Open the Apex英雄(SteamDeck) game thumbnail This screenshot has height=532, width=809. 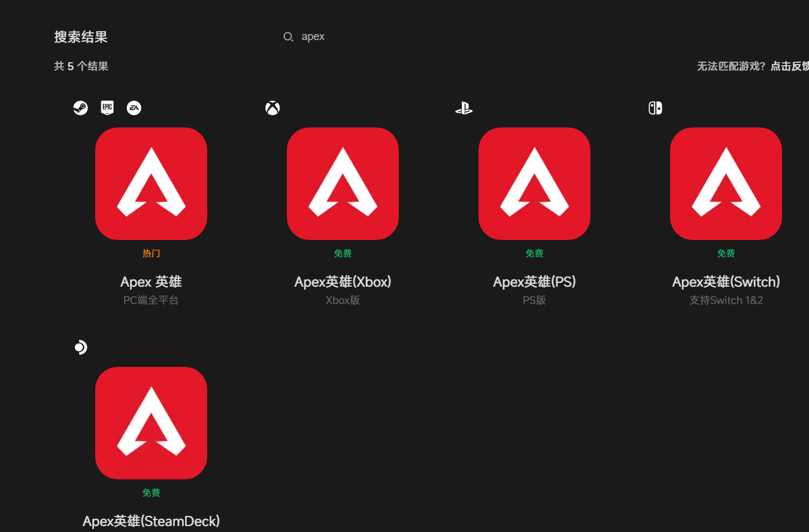[x=151, y=423]
